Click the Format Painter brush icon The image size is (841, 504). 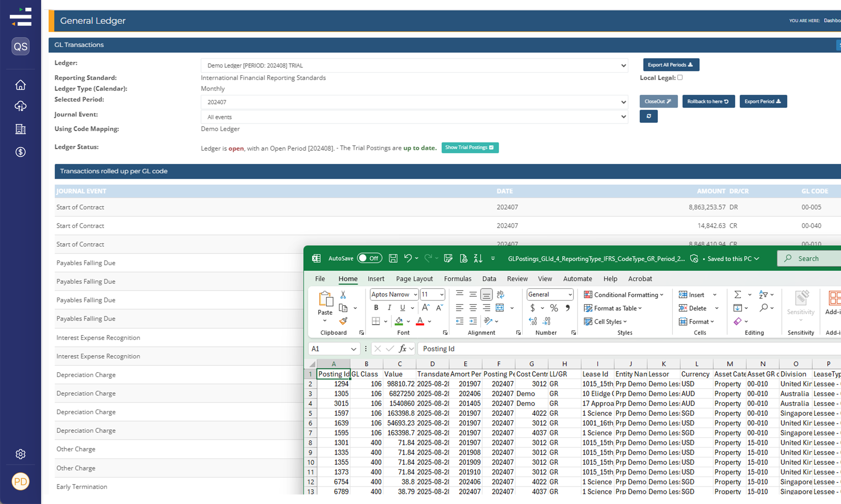click(x=343, y=321)
